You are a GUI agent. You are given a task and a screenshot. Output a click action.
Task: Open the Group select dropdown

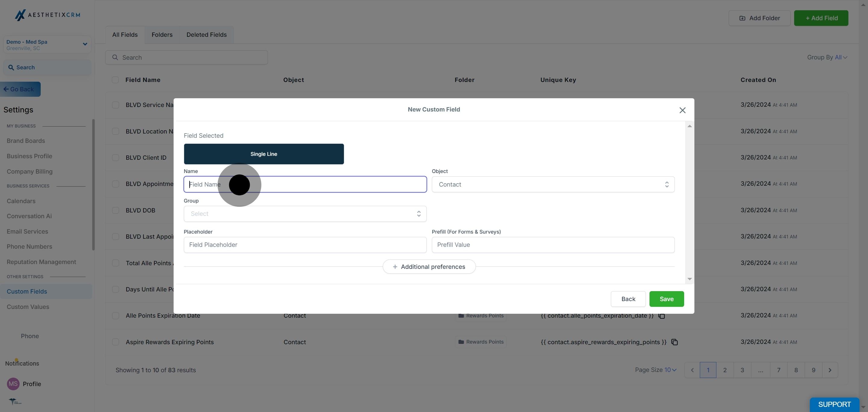(x=305, y=214)
